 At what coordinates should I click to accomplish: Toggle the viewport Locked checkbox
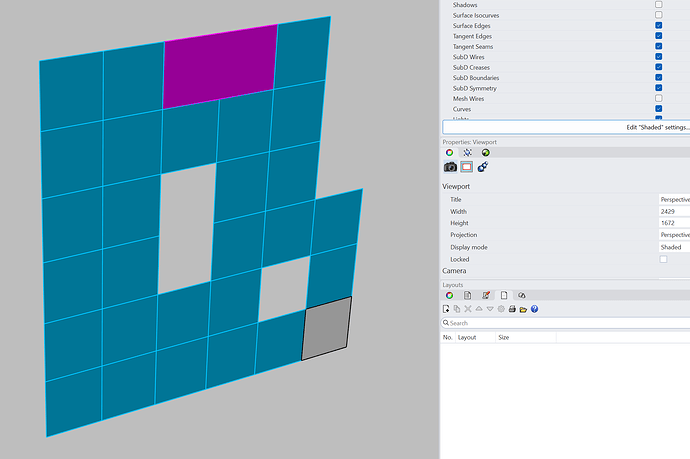pyautogui.click(x=663, y=259)
